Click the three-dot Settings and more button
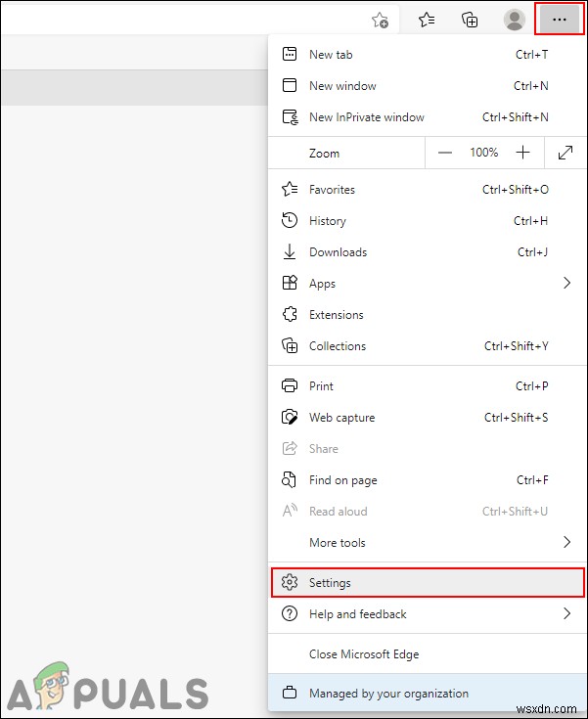 560,20
